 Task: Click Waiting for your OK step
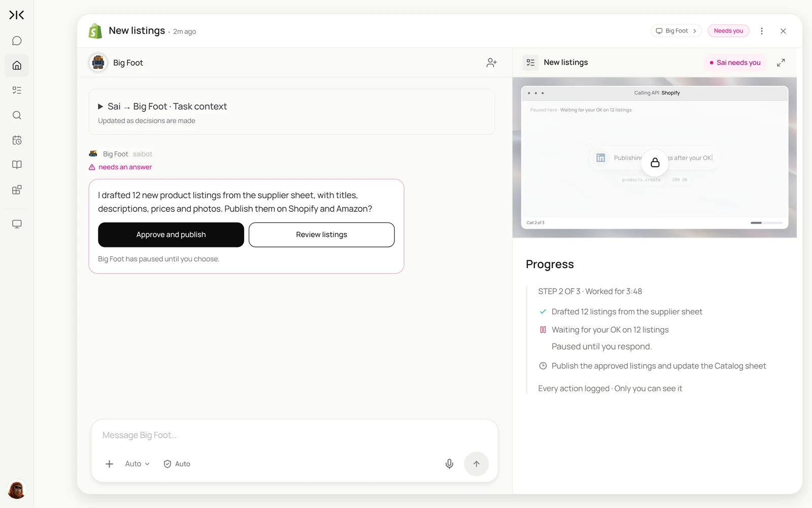click(610, 330)
